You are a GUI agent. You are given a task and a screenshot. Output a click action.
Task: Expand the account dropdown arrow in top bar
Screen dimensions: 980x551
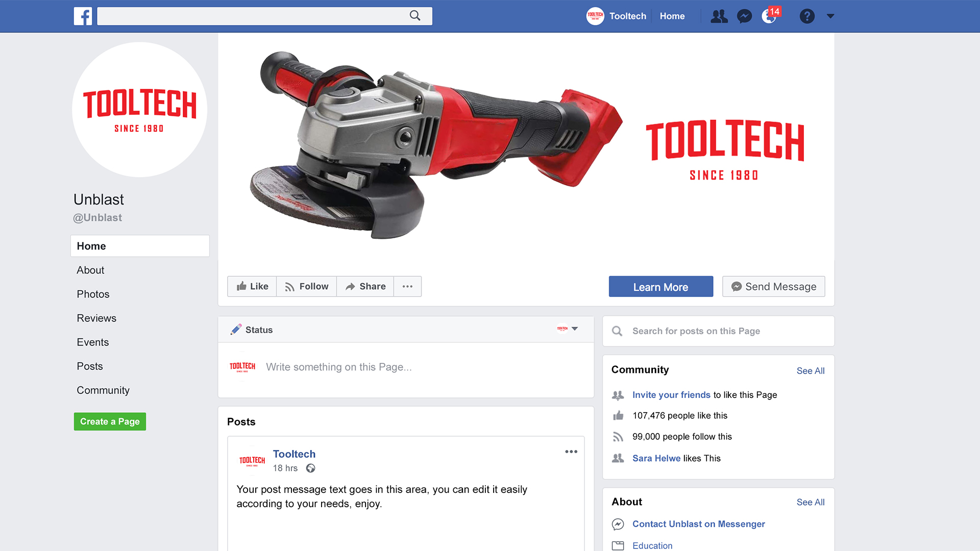pos(830,16)
